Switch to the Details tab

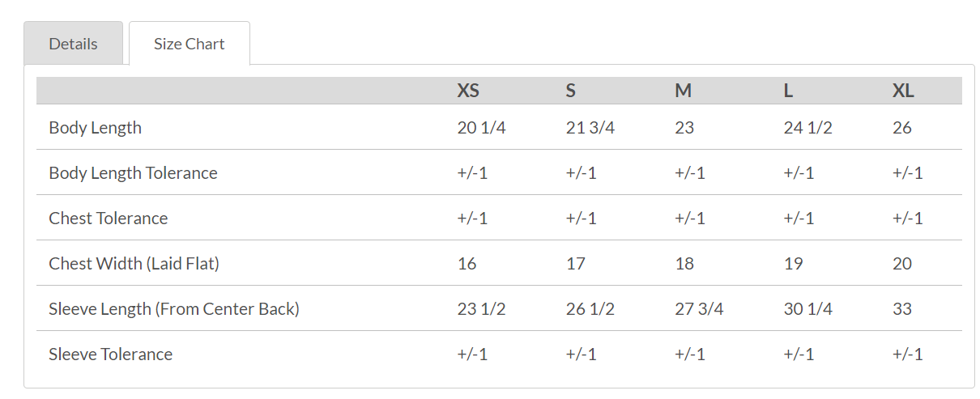pyautogui.click(x=73, y=44)
